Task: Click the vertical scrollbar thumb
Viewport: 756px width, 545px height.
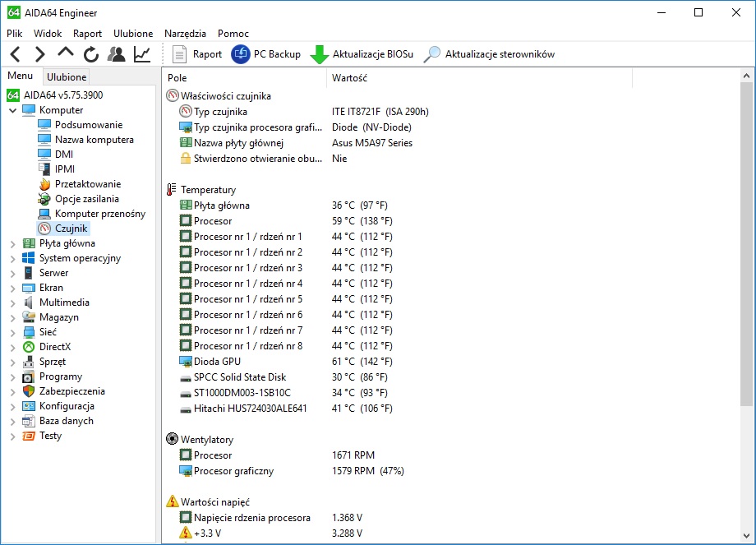Action: [746, 243]
